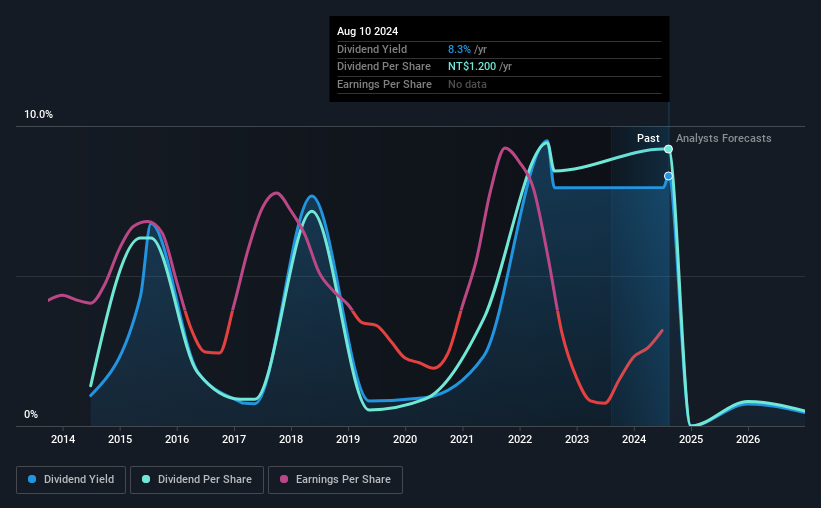Click the 2020 x-axis label

tap(405, 439)
